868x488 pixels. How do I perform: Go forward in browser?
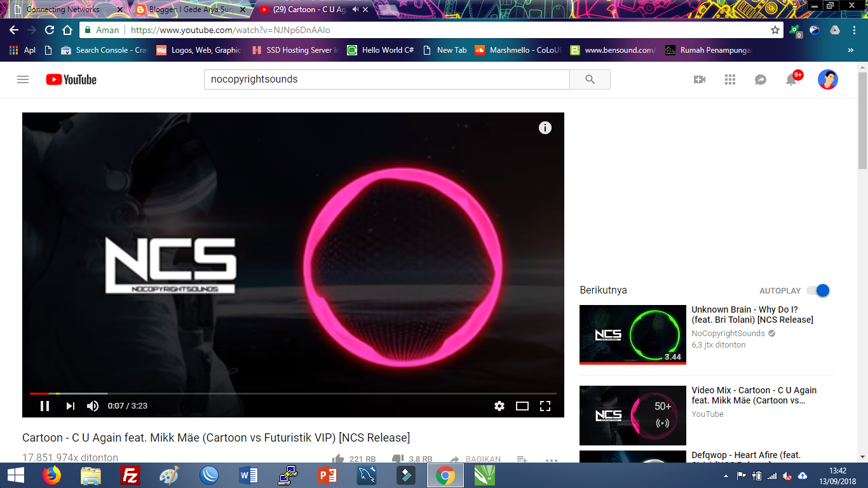[x=32, y=30]
